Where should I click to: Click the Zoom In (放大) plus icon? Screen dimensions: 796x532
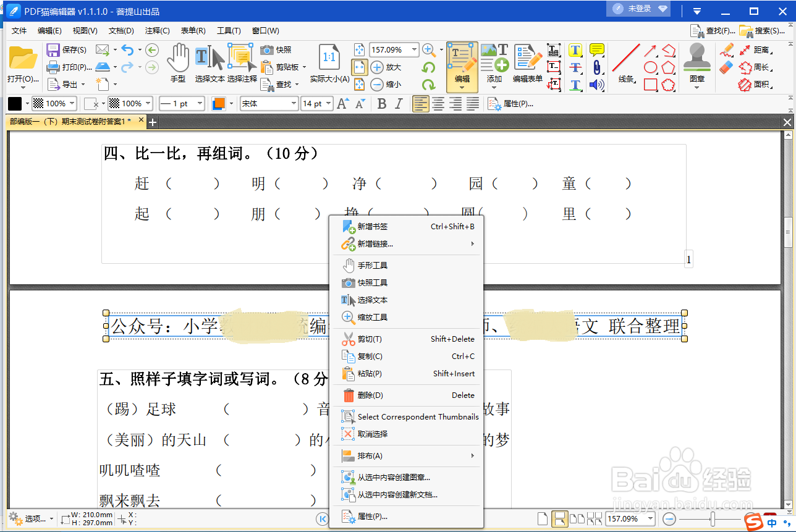377,67
